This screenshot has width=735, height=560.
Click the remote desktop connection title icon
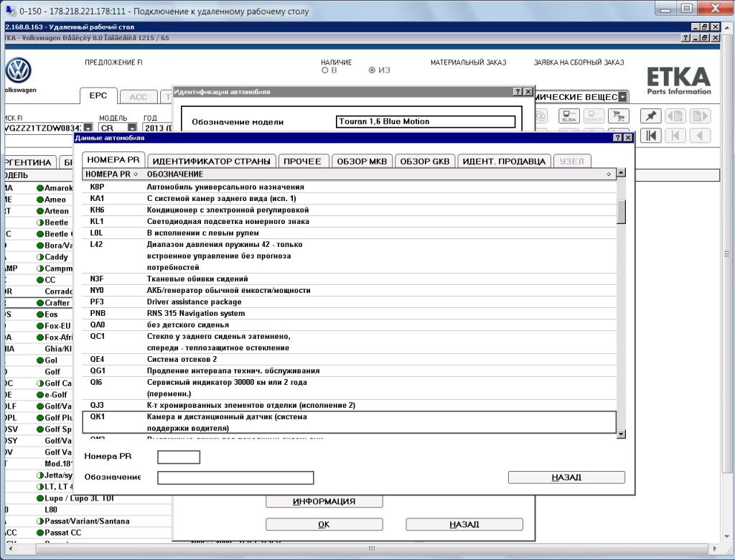tap(10, 10)
